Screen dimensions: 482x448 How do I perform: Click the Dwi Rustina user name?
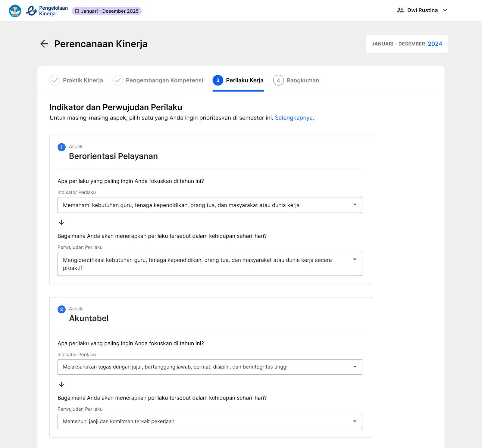tap(422, 10)
